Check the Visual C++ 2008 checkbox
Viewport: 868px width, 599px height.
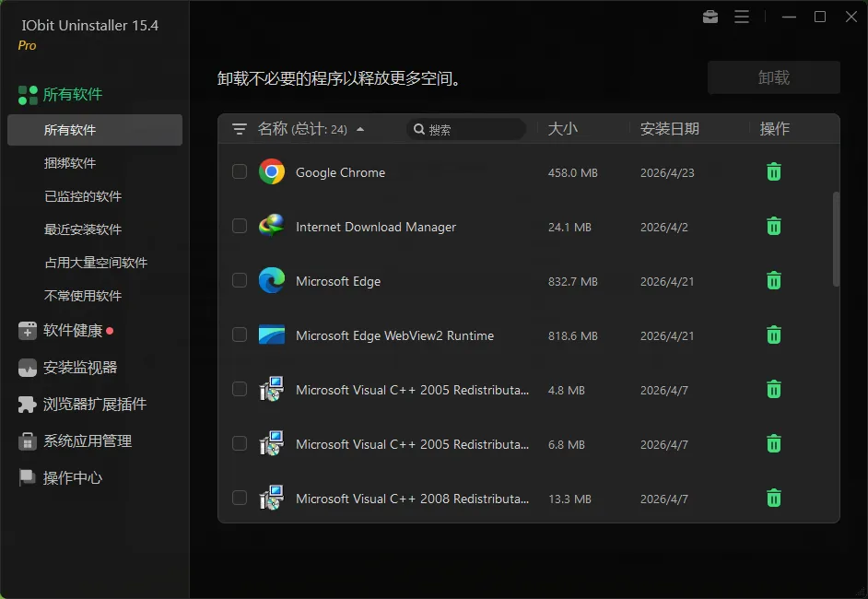coord(240,497)
